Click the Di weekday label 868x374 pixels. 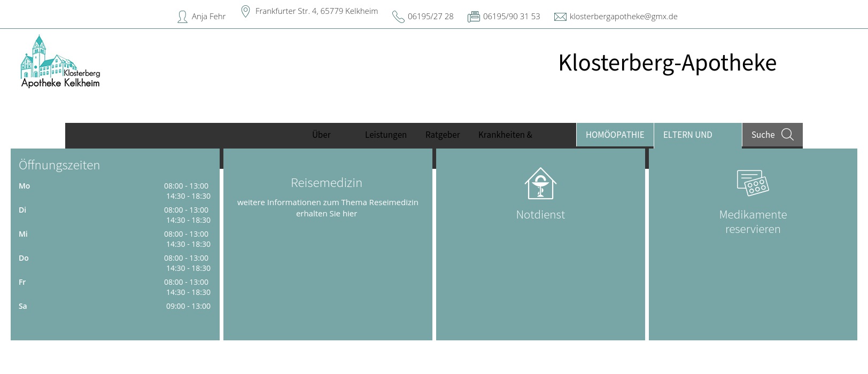tap(22, 210)
